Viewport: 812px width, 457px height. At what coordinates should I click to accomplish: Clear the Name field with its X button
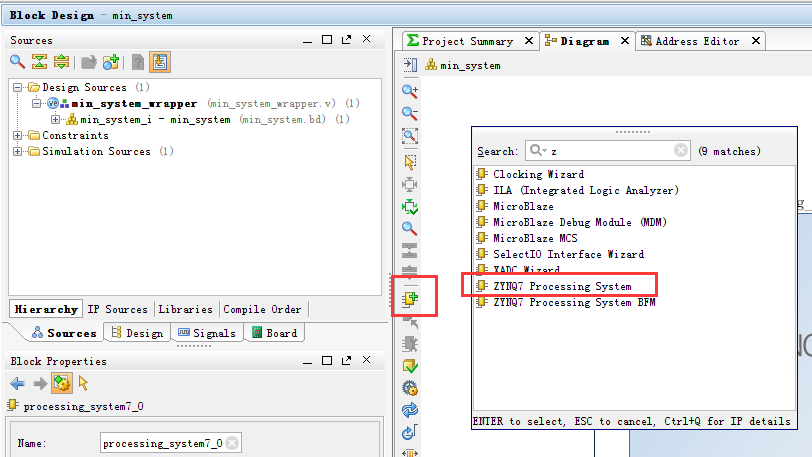click(x=233, y=444)
